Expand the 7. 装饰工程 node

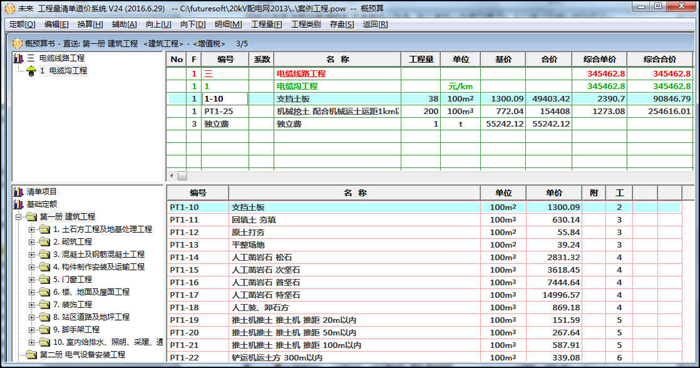click(x=31, y=305)
